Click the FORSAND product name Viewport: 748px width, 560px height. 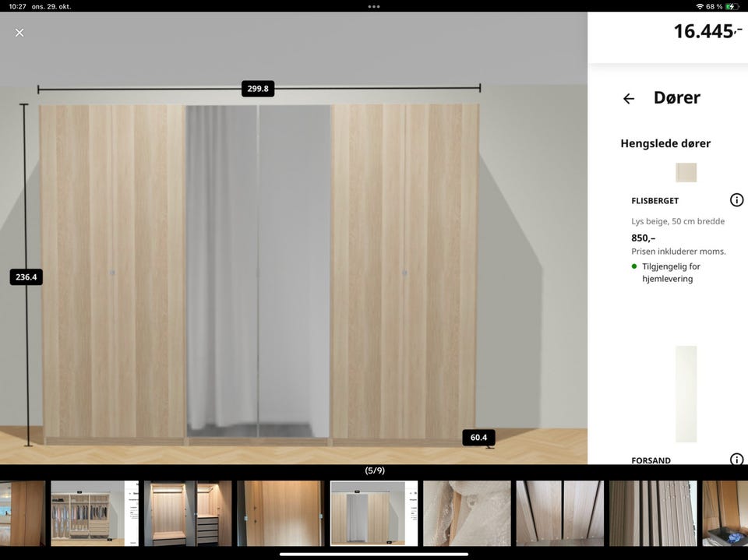click(x=651, y=460)
